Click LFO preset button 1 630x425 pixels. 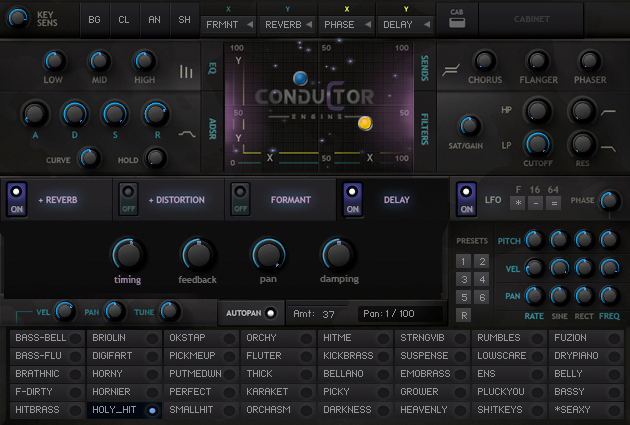pos(463,262)
